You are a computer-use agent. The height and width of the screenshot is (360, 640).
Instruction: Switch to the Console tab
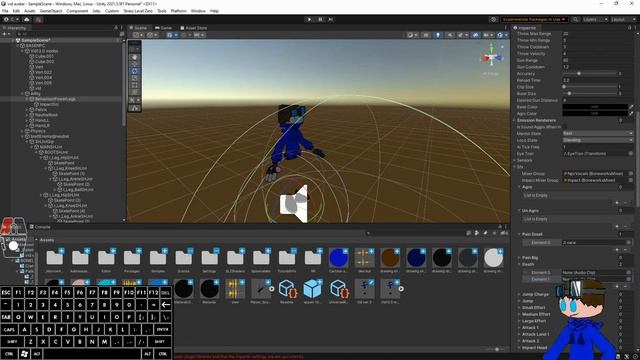[x=40, y=227]
